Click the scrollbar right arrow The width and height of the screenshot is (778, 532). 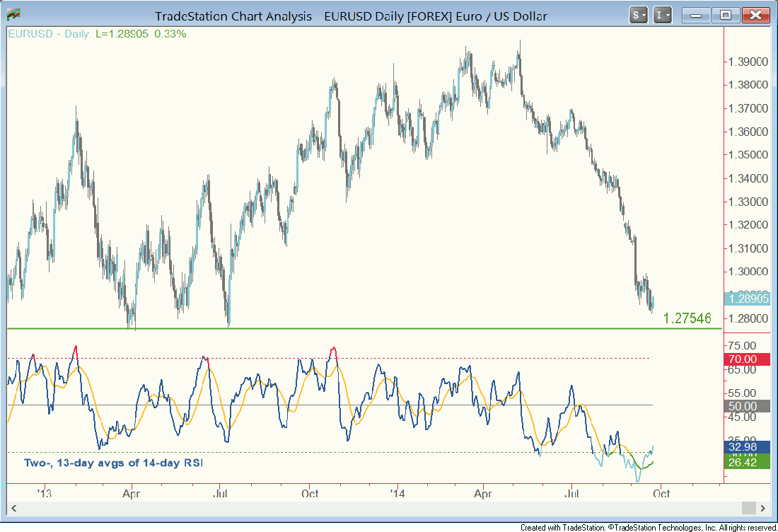click(x=763, y=508)
